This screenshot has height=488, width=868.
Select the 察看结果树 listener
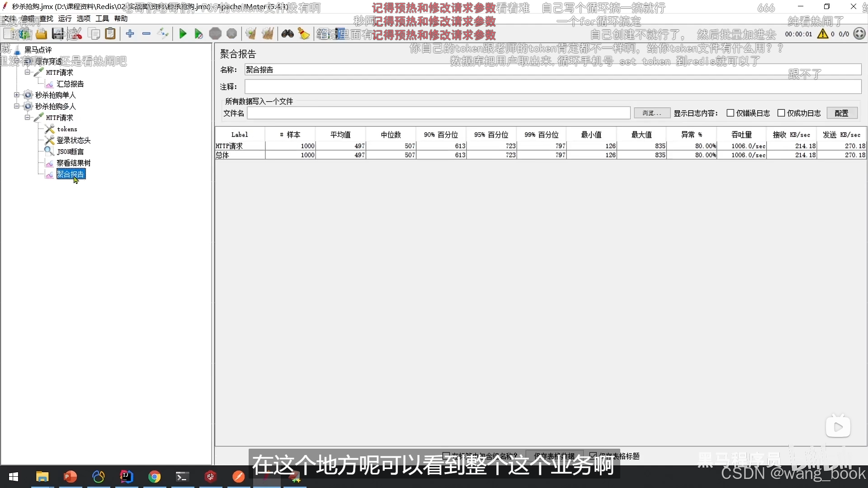pyautogui.click(x=74, y=163)
